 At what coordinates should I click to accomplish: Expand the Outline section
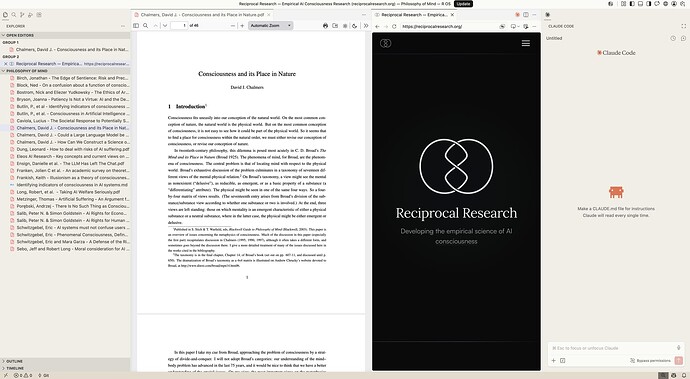(x=65, y=361)
